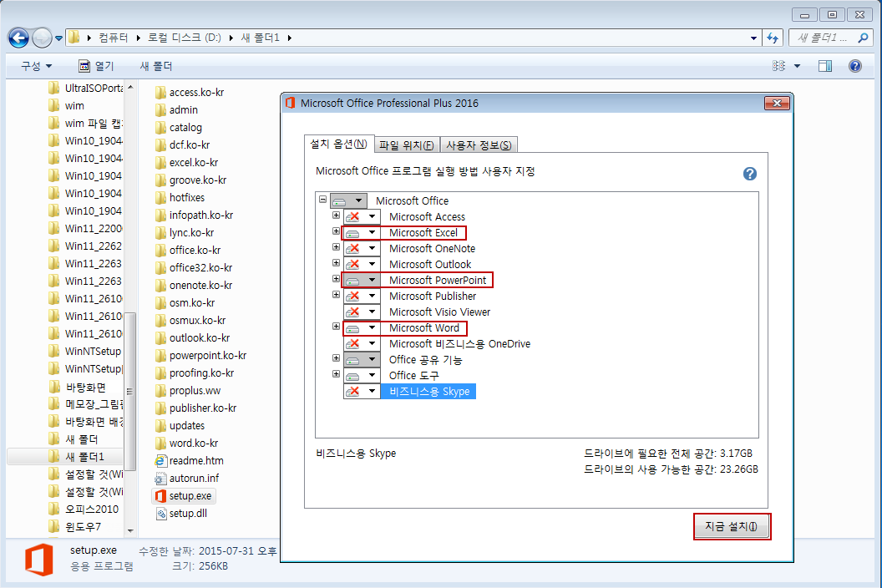The height and width of the screenshot is (588, 882).
Task: Click the 열기 toolbar button
Action: tap(96, 66)
